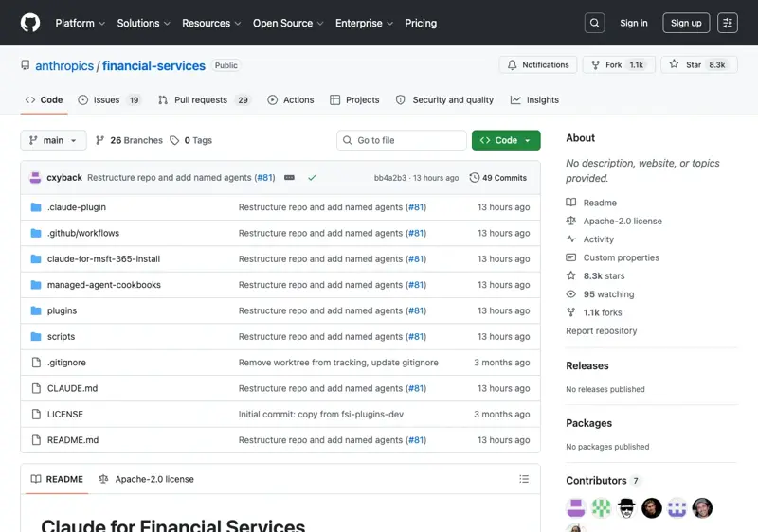The height and width of the screenshot is (532, 758).
Task: Open the Insights tab
Action: point(534,100)
